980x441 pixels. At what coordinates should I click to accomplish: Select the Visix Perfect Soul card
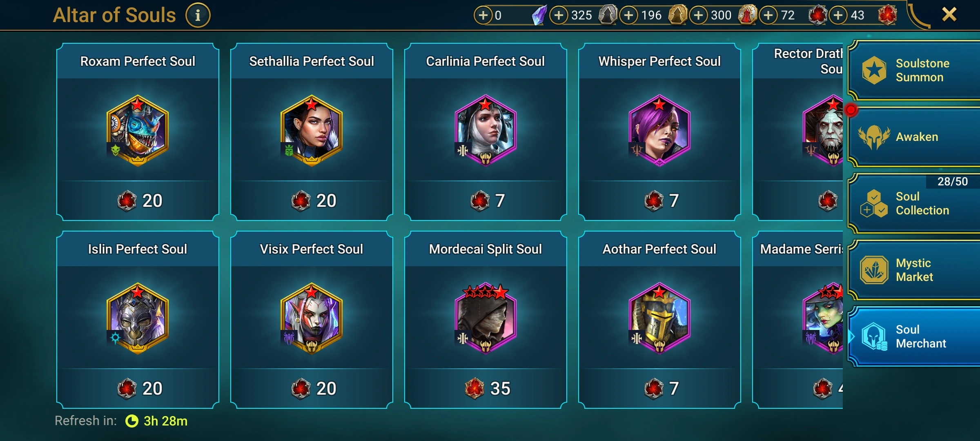(312, 320)
